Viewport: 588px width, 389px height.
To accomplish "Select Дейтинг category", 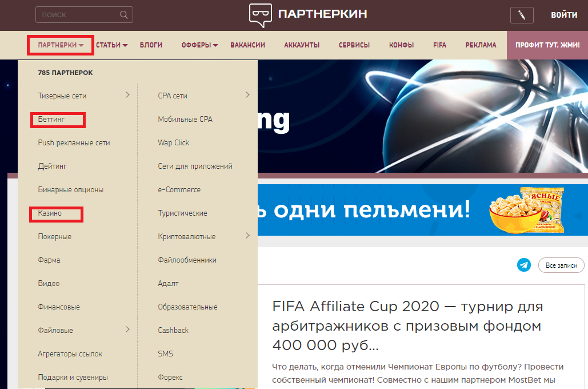I will (x=52, y=166).
